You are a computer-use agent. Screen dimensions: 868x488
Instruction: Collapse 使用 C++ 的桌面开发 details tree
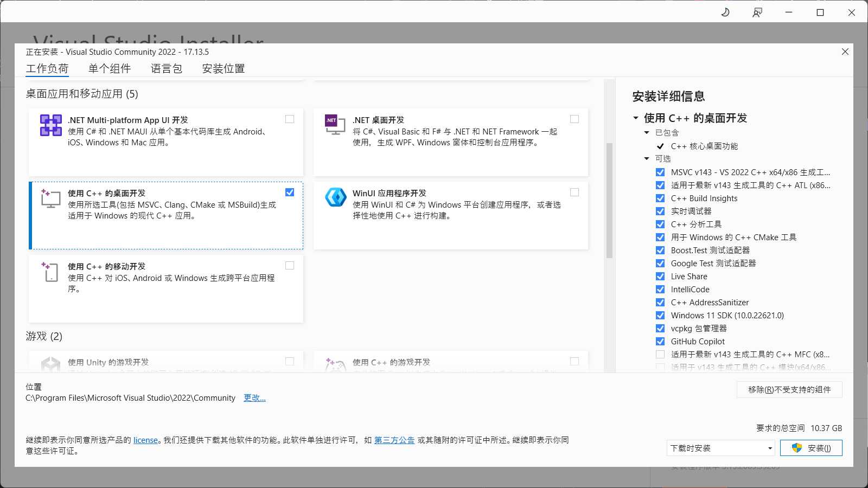tap(636, 118)
